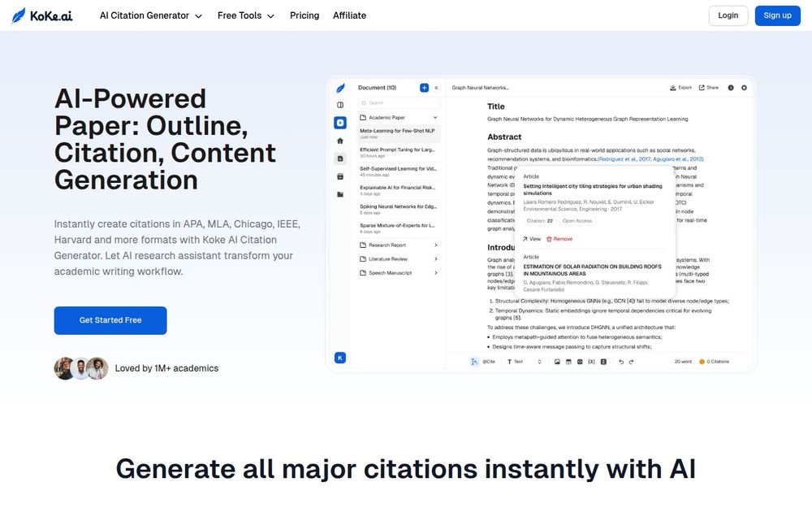Open the AI Citation Generator menu

(151, 15)
